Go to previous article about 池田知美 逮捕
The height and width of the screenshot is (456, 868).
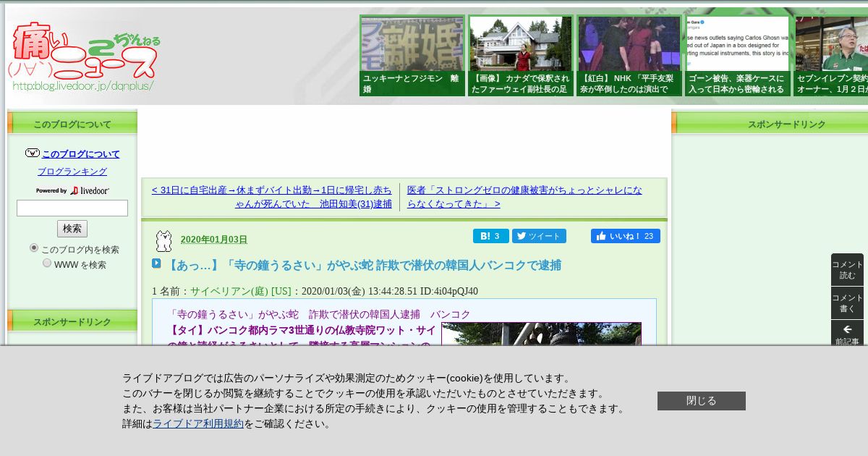coord(272,197)
